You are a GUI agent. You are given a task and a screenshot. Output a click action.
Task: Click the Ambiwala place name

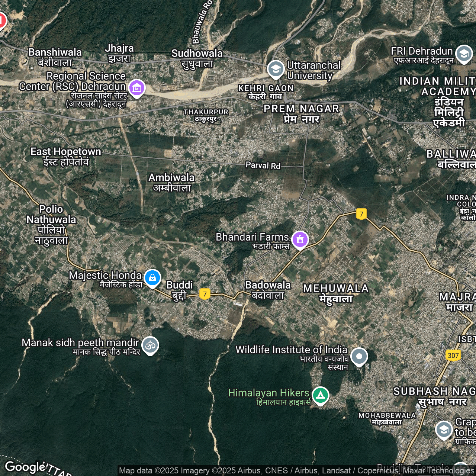coord(171,182)
